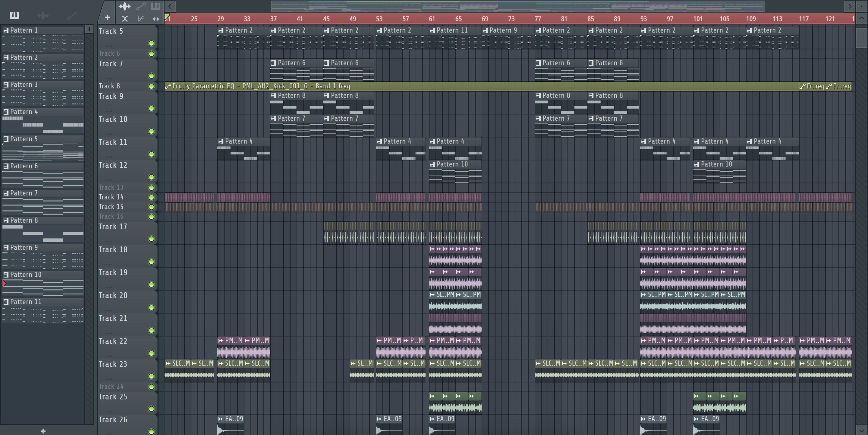
Task: Toggle the horizontal stretch arrows icon
Action: 156,19
